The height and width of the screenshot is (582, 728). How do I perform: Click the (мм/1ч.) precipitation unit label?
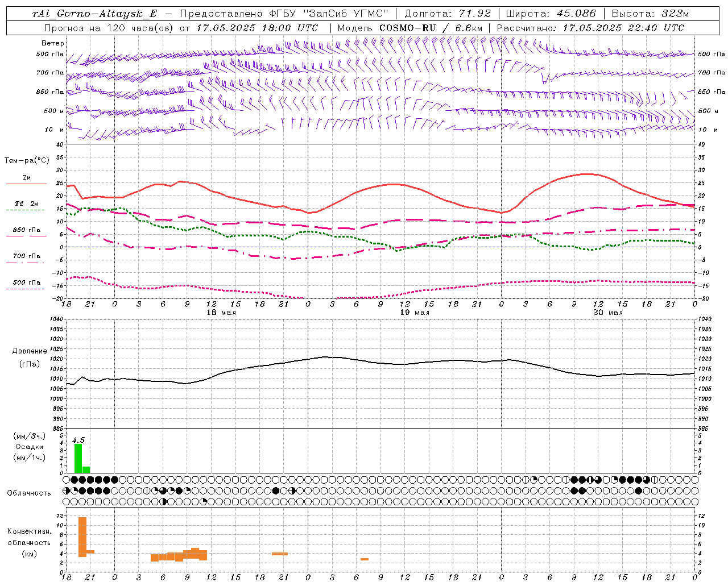30,458
